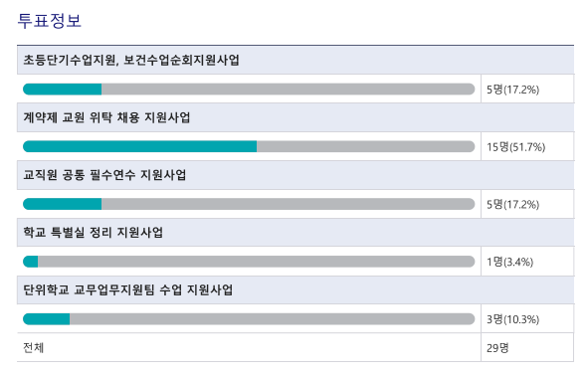The image size is (588, 377).
Task: Click the progress bar showing 17.2% for 초등단기수업지원
Action: (x=249, y=90)
